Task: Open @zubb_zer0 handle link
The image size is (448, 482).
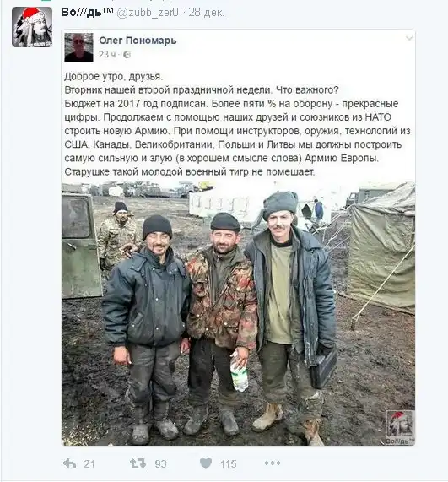Action: click(148, 13)
